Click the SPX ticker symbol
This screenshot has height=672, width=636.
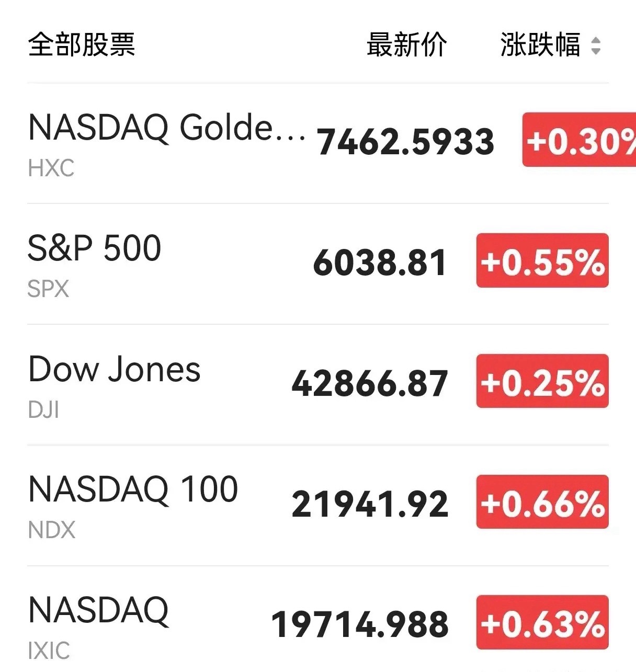point(48,289)
